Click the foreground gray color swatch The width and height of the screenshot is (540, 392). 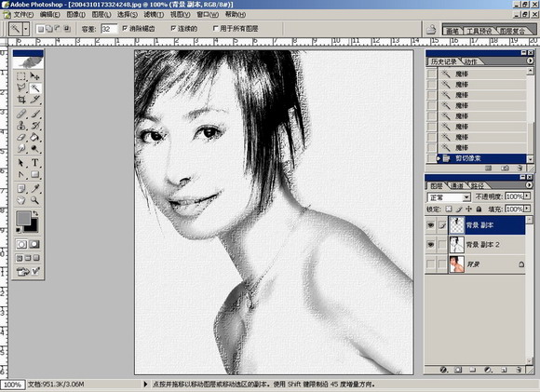(x=23, y=218)
